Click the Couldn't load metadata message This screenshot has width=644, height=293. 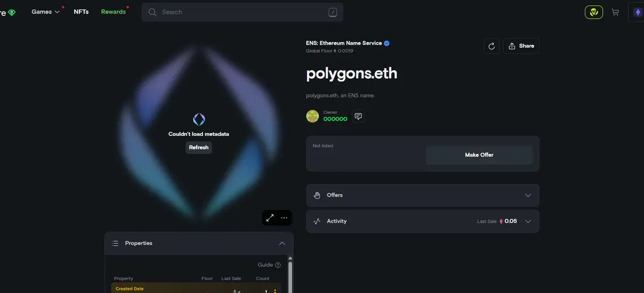click(x=199, y=134)
